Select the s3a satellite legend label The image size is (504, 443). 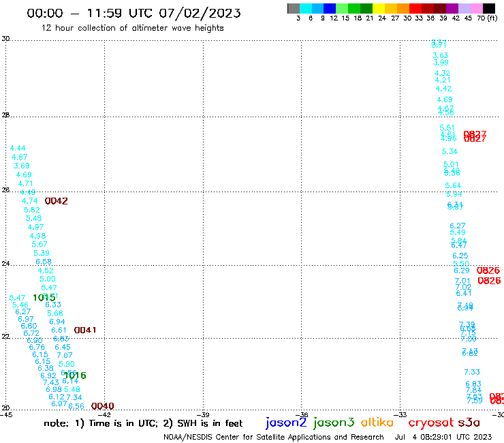469,423
